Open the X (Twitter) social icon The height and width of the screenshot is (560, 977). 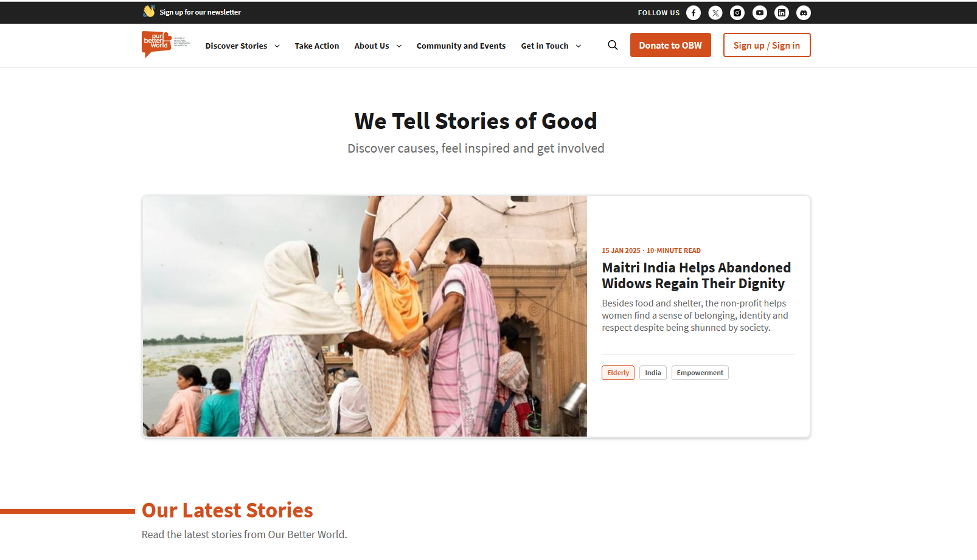click(715, 13)
